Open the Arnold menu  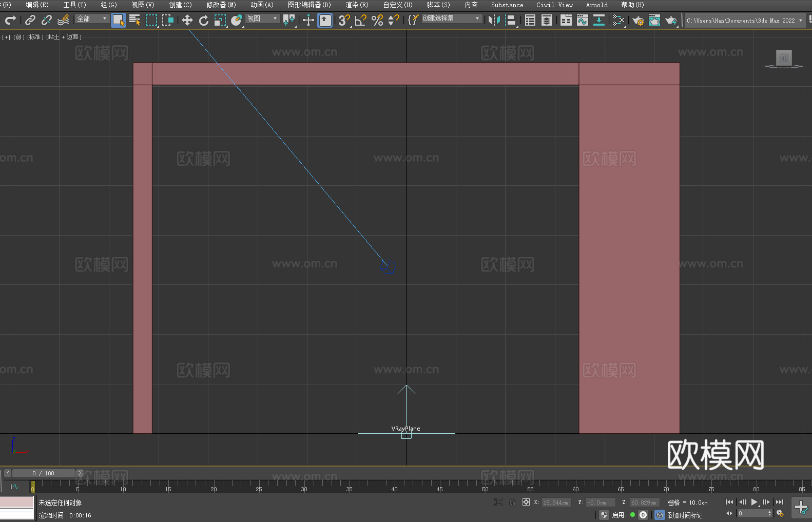click(597, 5)
